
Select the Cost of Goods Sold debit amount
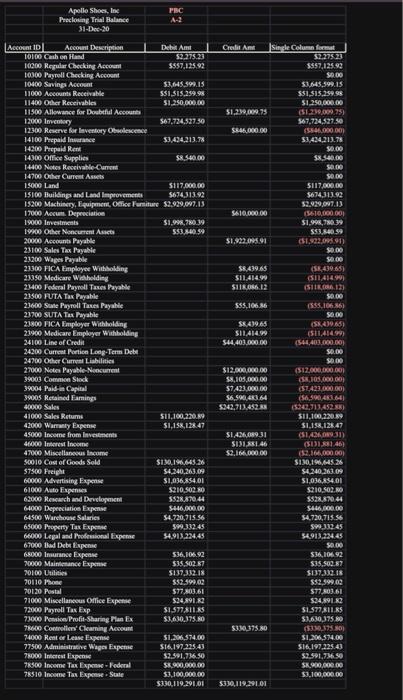point(181,462)
